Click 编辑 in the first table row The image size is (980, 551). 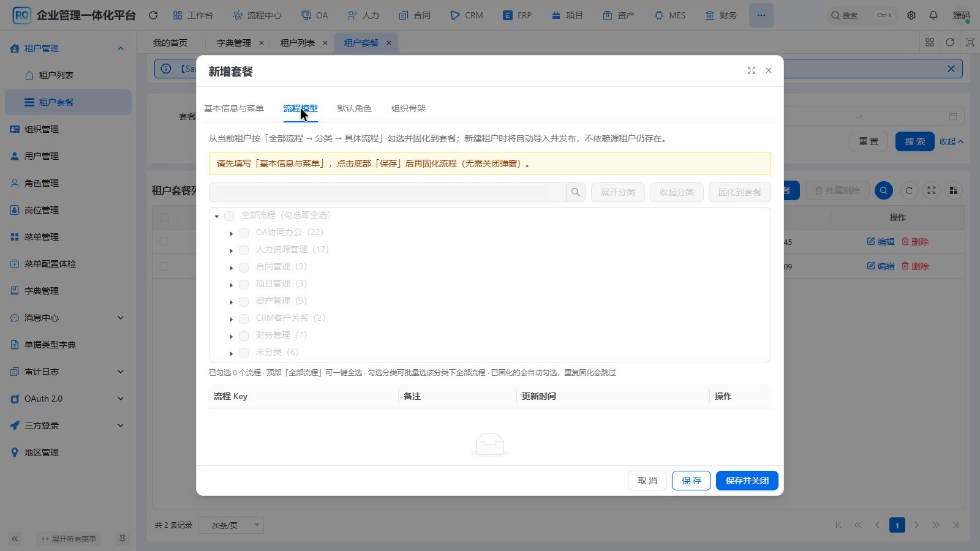pyautogui.click(x=881, y=242)
